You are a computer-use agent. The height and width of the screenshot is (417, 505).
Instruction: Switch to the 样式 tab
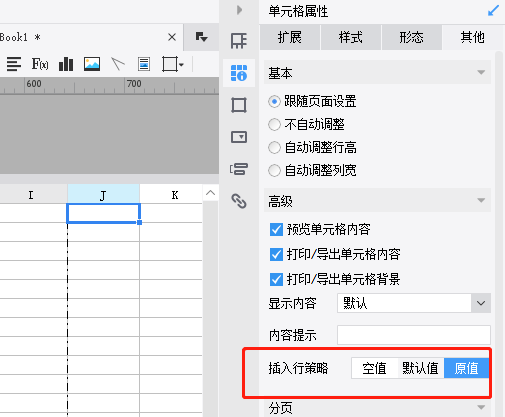pyautogui.click(x=351, y=37)
